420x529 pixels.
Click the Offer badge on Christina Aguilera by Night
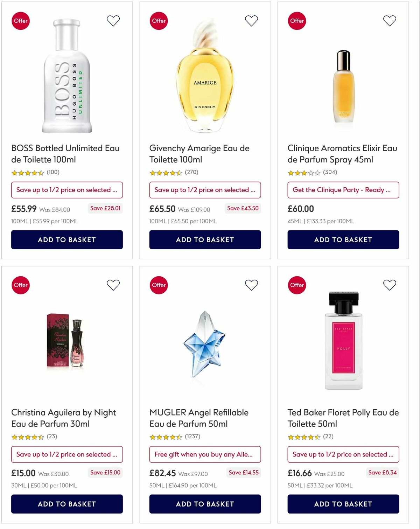coord(21,285)
